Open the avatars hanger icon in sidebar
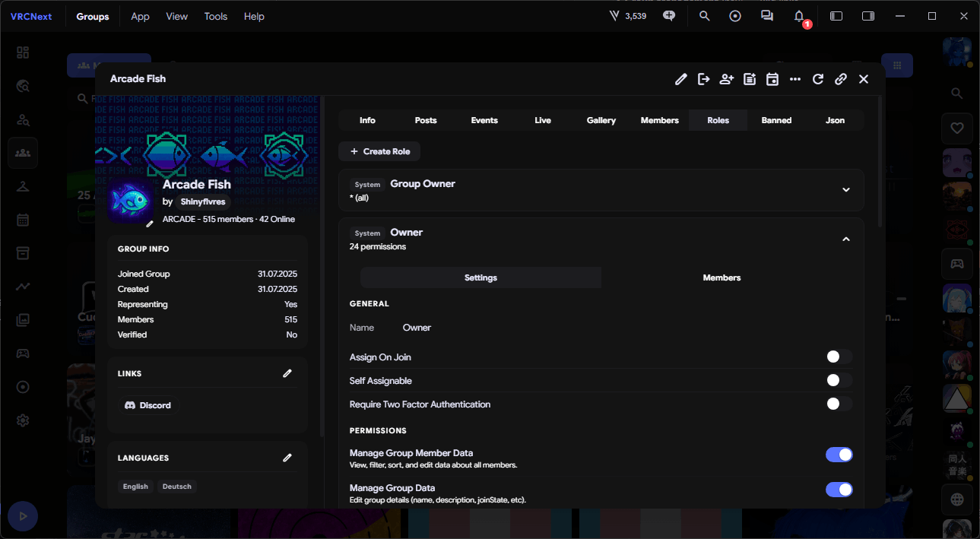 click(23, 186)
